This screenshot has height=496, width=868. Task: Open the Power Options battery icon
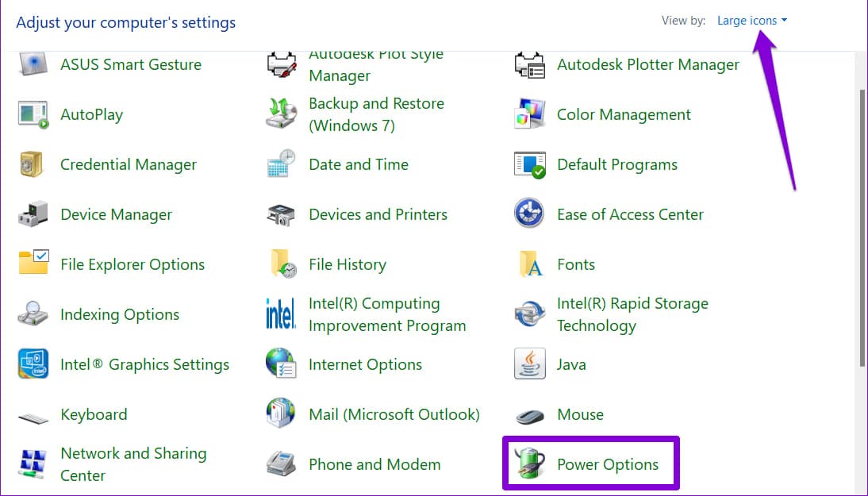point(528,464)
